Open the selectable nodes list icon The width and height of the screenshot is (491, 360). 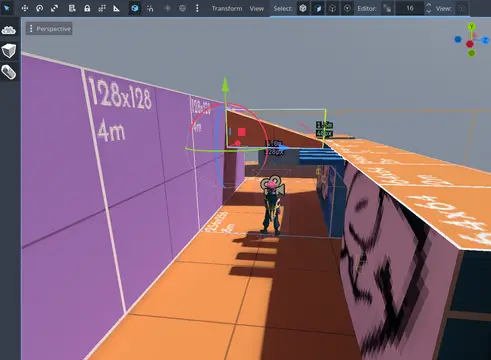pos(72,8)
